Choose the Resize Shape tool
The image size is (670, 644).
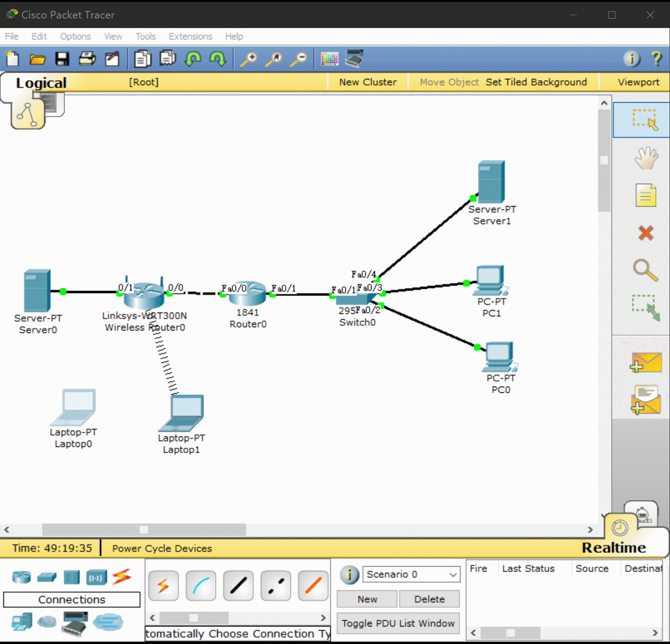click(646, 308)
